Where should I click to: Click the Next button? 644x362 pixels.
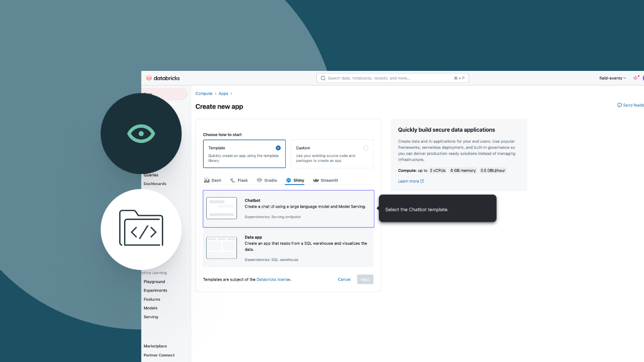365,280
